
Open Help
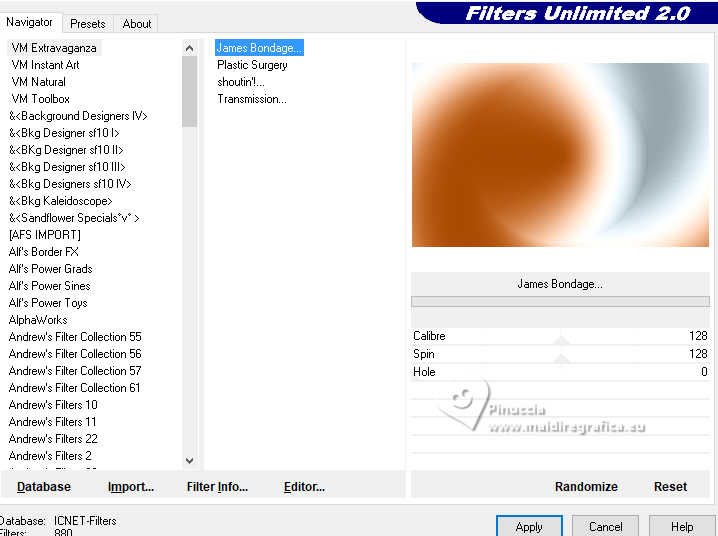[682, 526]
